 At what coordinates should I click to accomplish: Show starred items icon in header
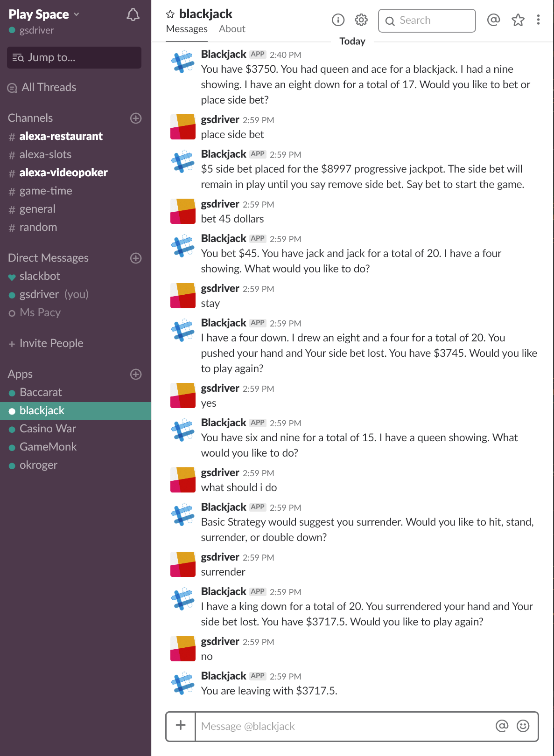(518, 20)
